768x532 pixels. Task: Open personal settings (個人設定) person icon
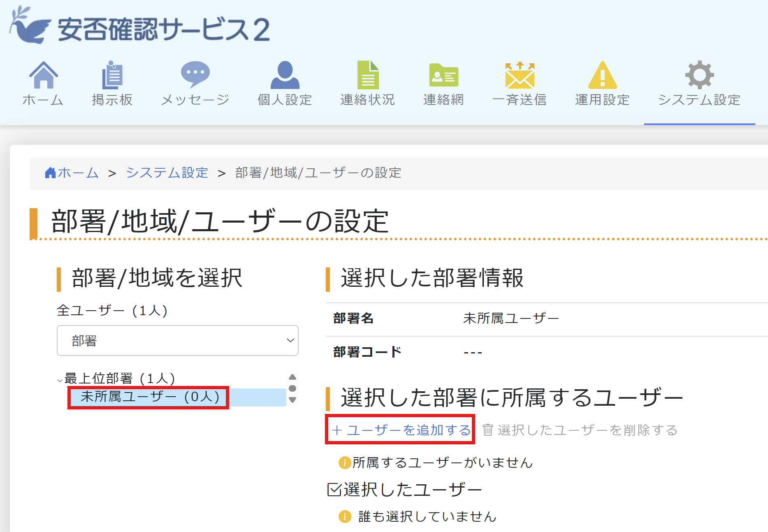(x=285, y=75)
